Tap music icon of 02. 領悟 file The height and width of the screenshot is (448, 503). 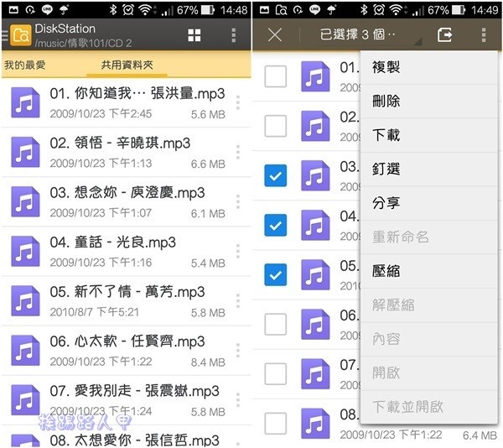(x=25, y=152)
